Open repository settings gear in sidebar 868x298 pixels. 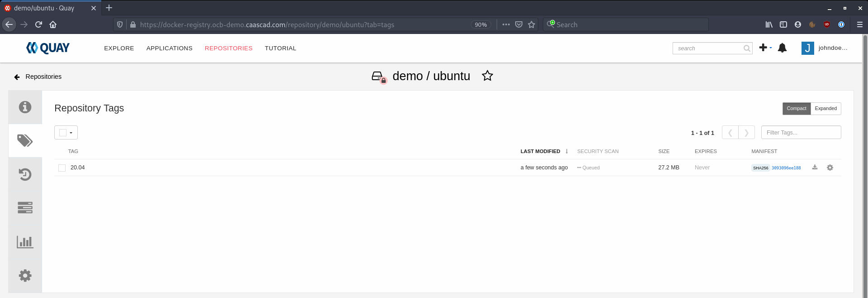[x=25, y=275]
